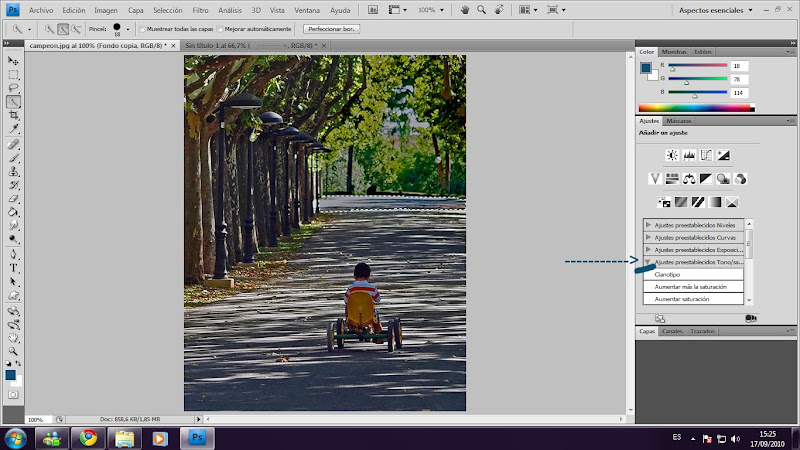Click the foreground color swatch in toolbox

11,375
